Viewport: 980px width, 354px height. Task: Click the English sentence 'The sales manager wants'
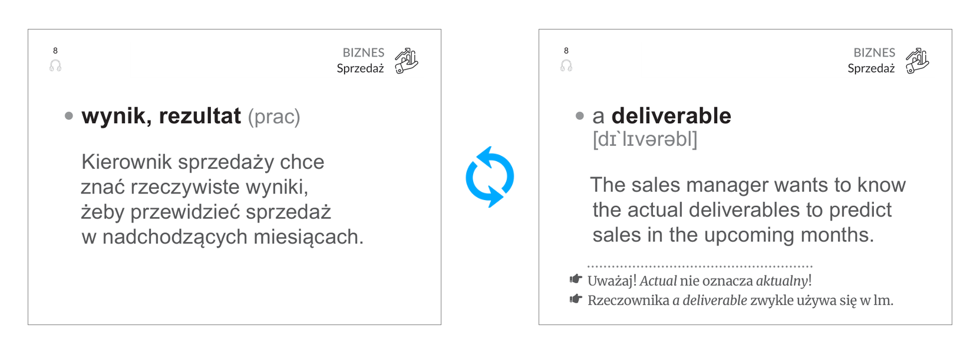[748, 210]
